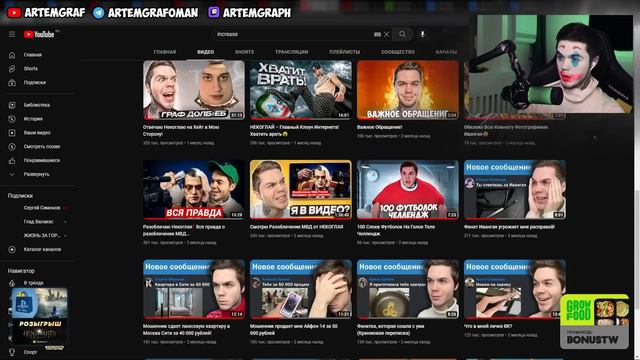
Task: Open title Смотрю Разоблачение МВД от НЕКОГЛАЯ
Action: (296, 227)
